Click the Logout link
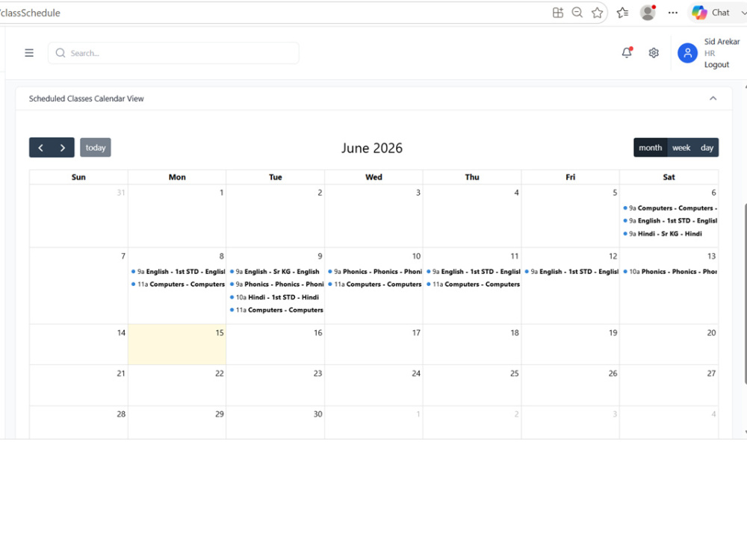 tap(716, 65)
